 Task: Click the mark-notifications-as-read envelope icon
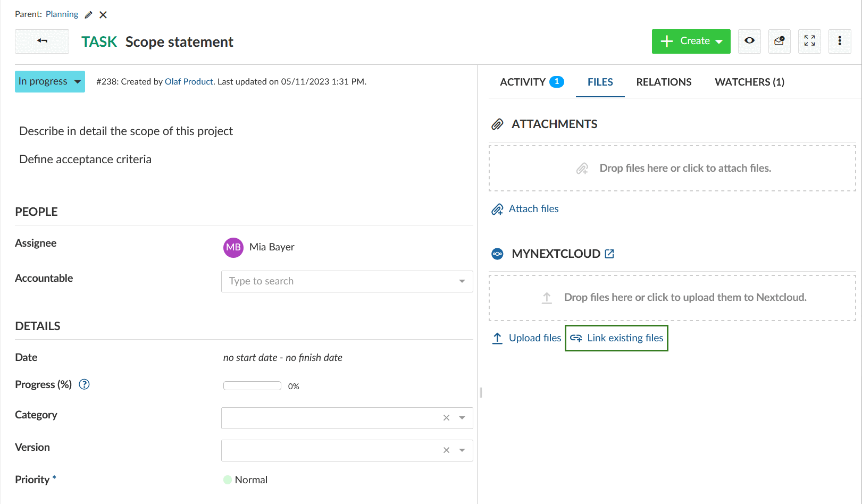point(779,41)
